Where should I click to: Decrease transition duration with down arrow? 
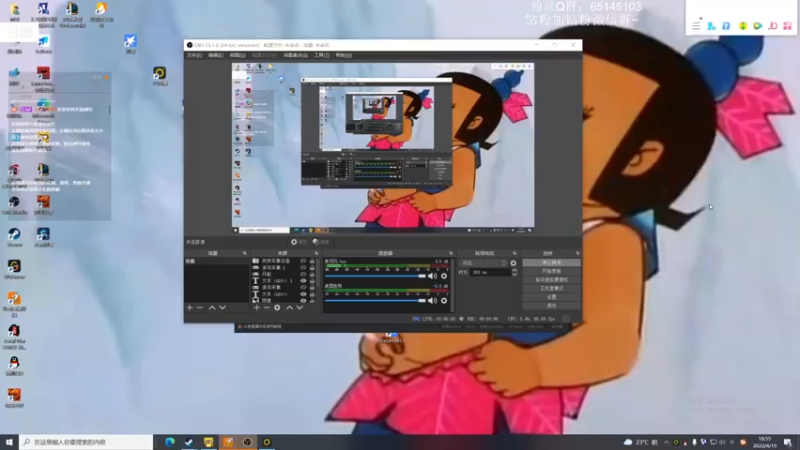click(x=514, y=274)
